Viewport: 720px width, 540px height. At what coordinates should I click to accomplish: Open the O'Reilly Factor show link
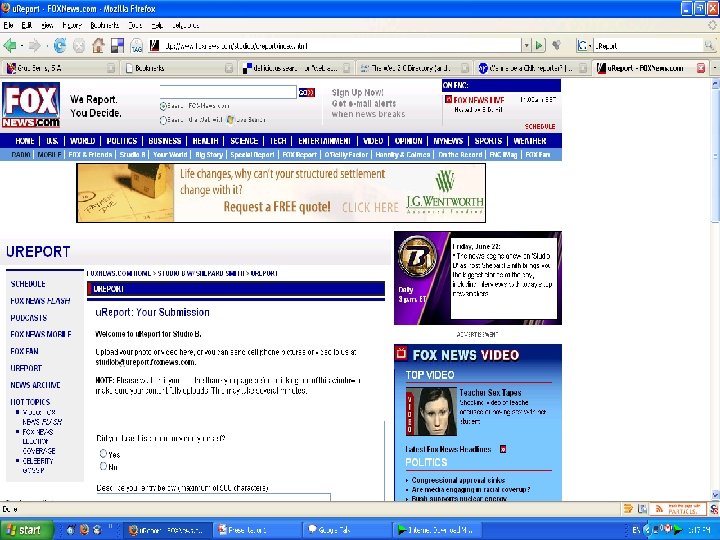[346, 155]
